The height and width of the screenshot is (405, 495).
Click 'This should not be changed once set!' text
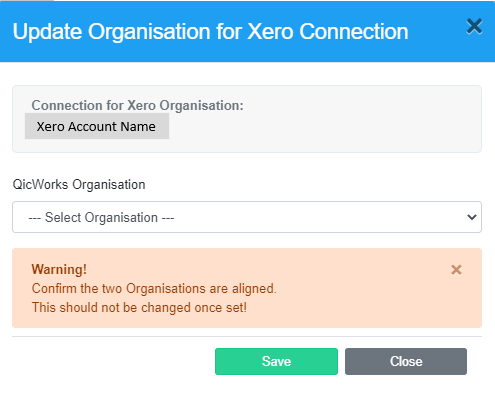click(139, 307)
